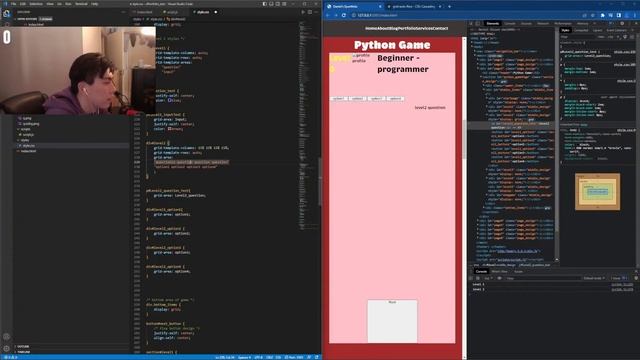Select the bottom index.html in the Explorer tree
This screenshot has height=360, width=640.
pos(29,151)
